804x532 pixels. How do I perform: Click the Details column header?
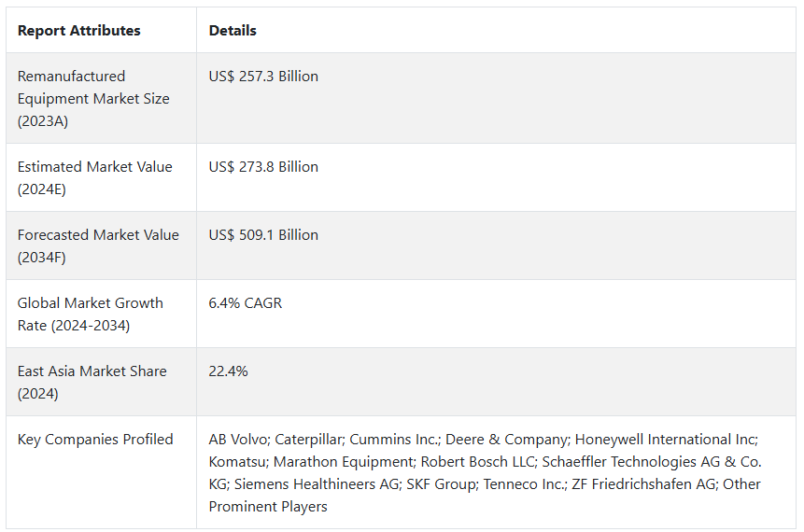pyautogui.click(x=233, y=31)
